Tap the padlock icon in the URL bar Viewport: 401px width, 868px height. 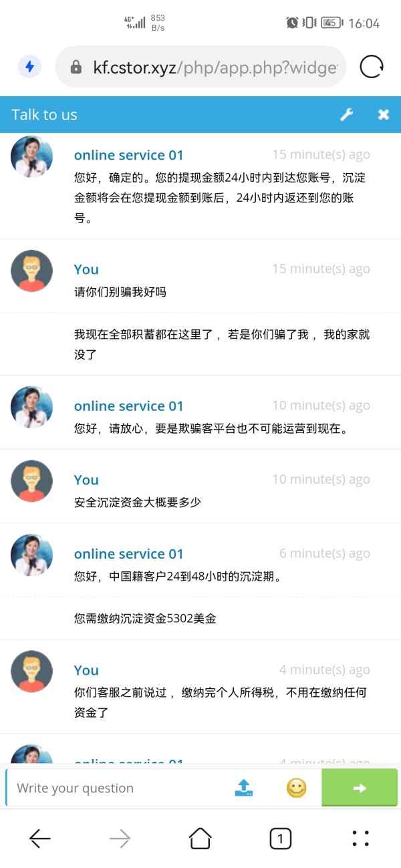[76, 67]
